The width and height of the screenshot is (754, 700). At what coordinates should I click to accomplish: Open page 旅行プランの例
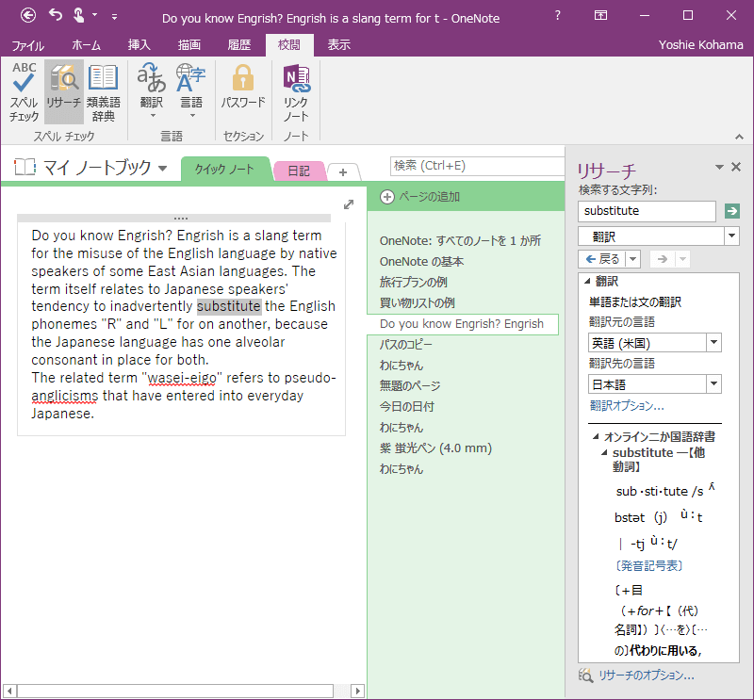pyautogui.click(x=413, y=283)
